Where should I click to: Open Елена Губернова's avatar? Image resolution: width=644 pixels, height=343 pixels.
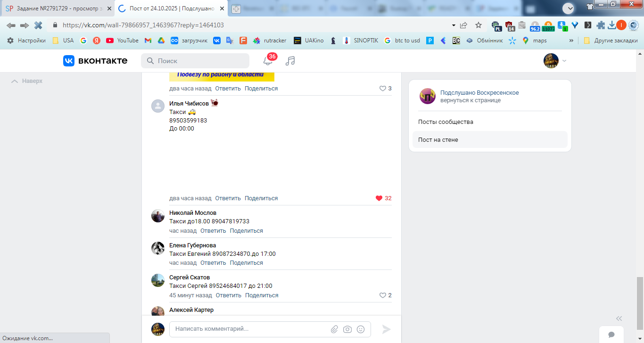(x=158, y=249)
